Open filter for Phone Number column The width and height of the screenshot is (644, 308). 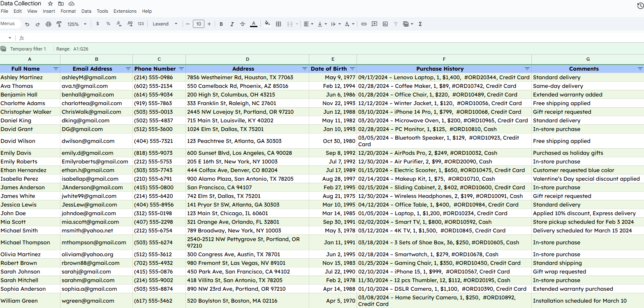181,69
